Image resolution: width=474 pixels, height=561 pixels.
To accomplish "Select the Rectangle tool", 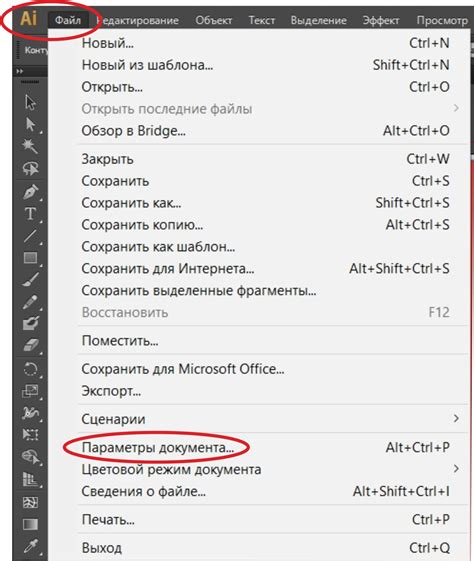I will (x=30, y=258).
